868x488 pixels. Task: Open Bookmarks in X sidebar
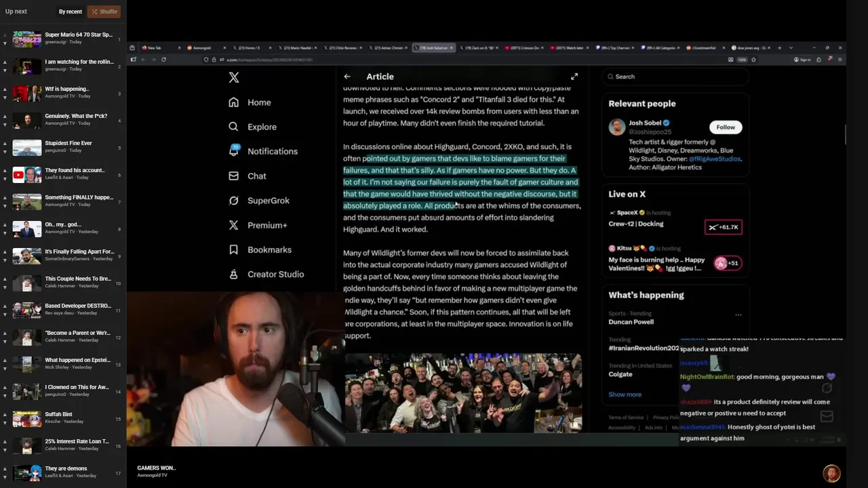260,249
